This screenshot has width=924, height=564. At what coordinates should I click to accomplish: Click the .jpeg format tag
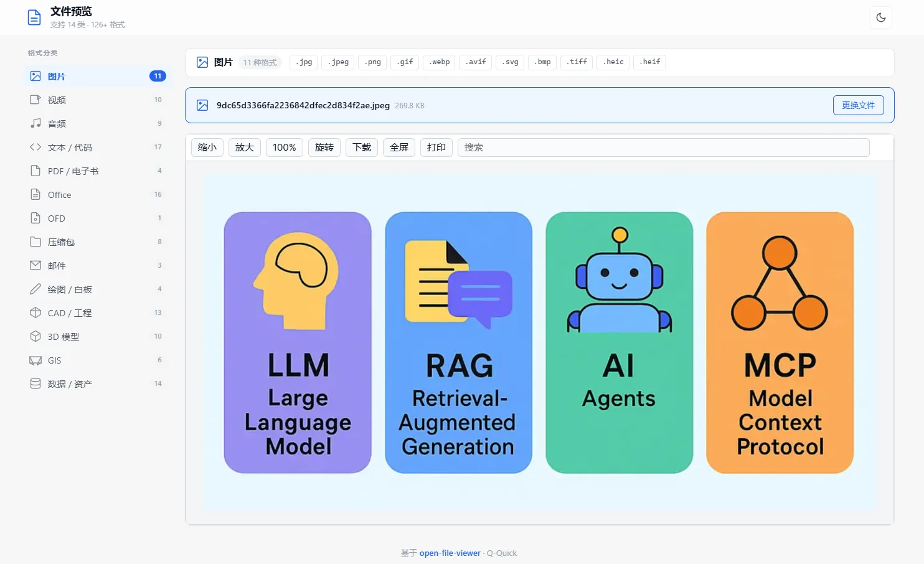[338, 62]
